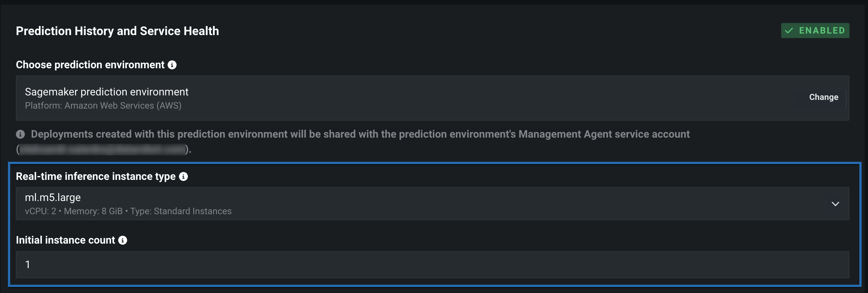Screen dimensions: 868x293
Task: Click the Real-time inference instance type label
Action: coord(96,176)
